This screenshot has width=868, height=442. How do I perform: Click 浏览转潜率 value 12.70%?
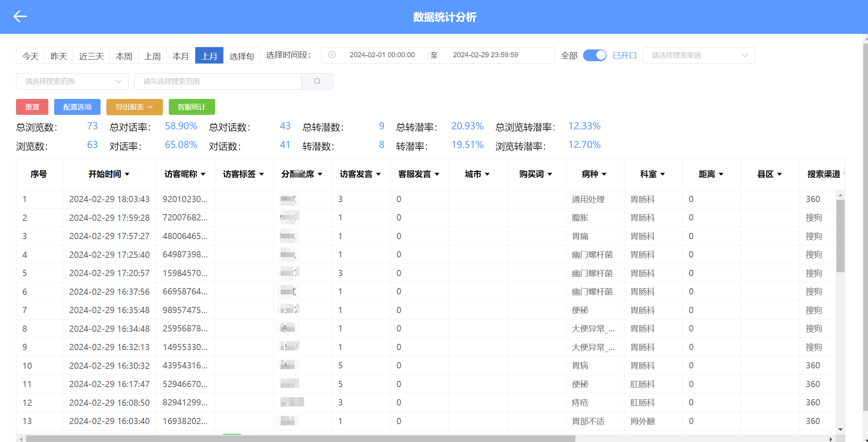point(584,145)
